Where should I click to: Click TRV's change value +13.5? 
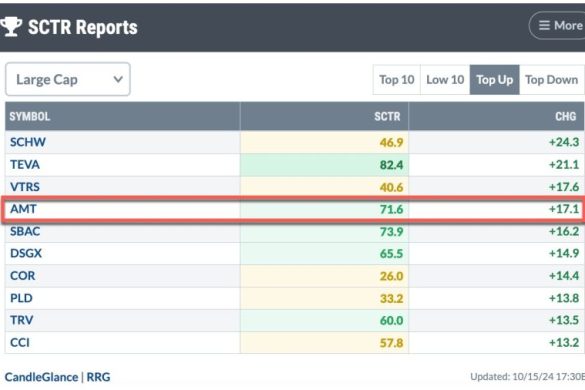click(564, 320)
